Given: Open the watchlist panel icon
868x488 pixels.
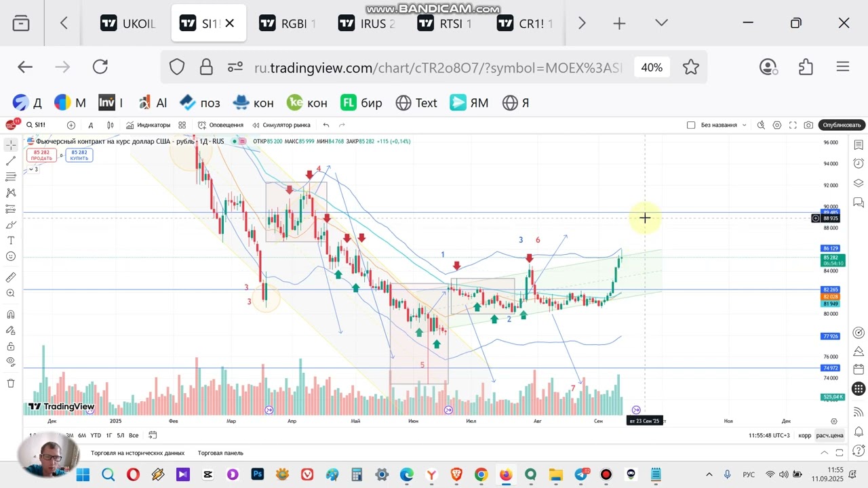Looking at the screenshot, I should (859, 145).
